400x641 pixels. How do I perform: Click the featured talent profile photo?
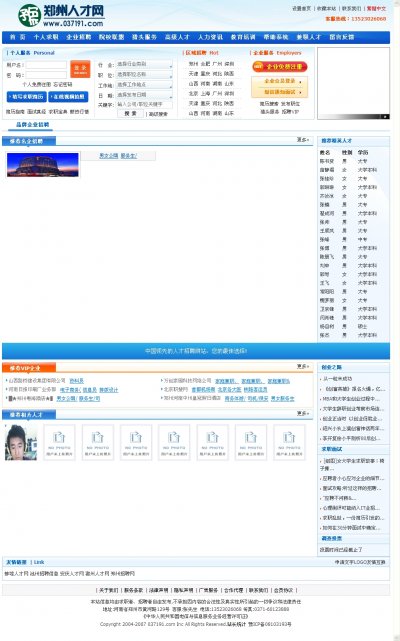pyautogui.click(x=21, y=443)
